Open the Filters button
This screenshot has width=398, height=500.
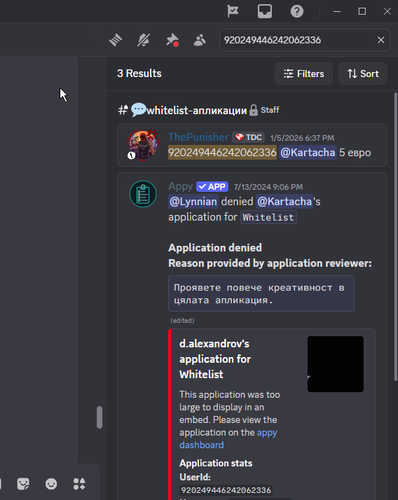click(x=304, y=74)
